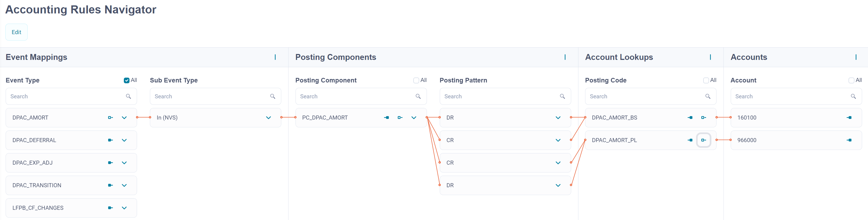Uncheck the Event Type All checkbox

(x=127, y=80)
